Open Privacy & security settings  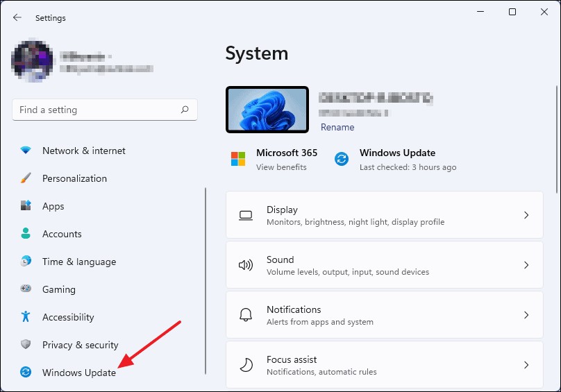(80, 345)
